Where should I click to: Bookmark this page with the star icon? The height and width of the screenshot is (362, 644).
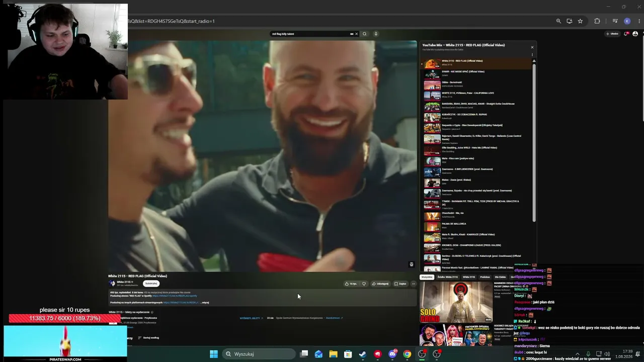[580, 21]
